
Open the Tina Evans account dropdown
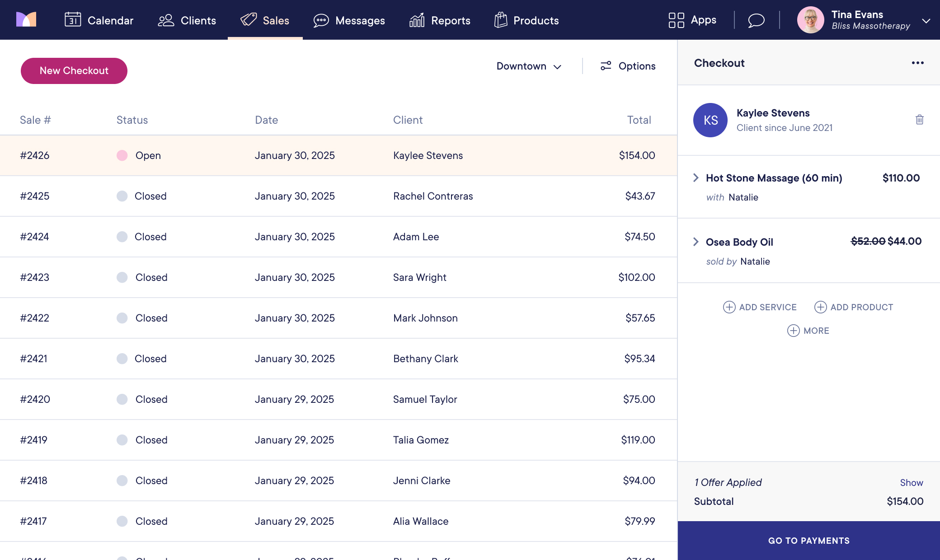(x=926, y=21)
